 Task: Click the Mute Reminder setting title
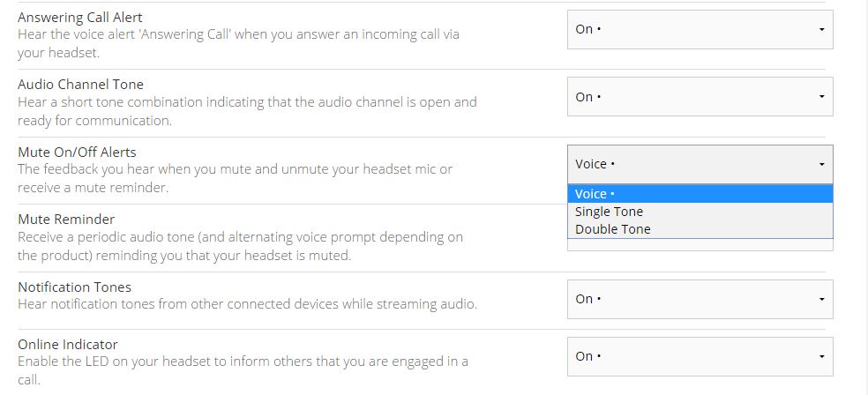tap(66, 220)
